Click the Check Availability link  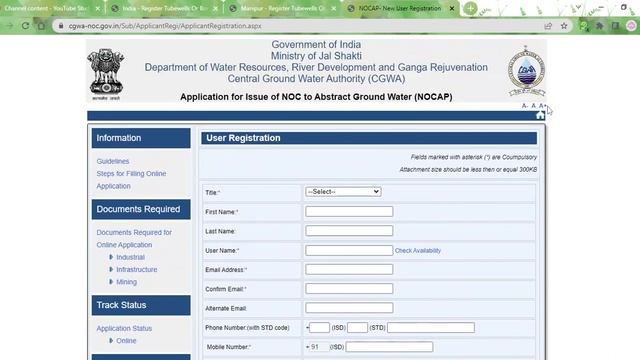point(418,251)
